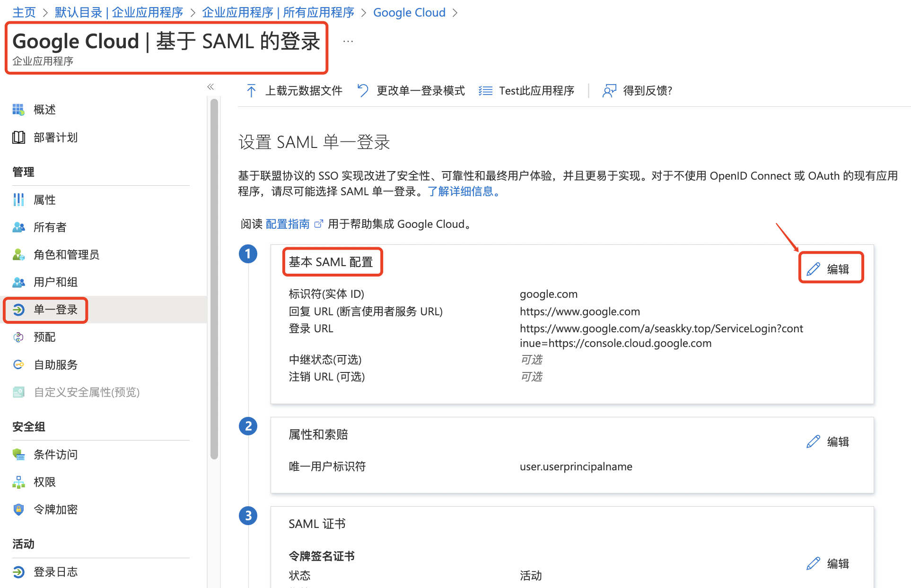Open the ellipsis more-options menu by title
Viewport: 911px width, 588px height.
click(x=348, y=42)
